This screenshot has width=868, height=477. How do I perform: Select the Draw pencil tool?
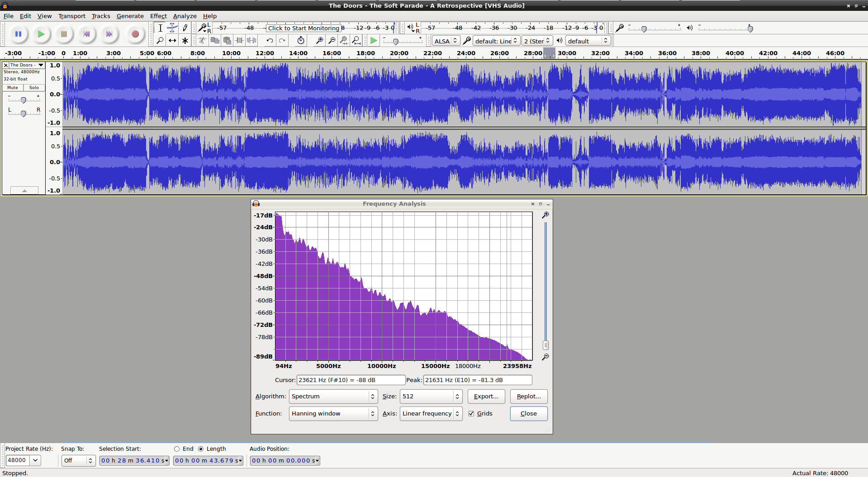click(x=185, y=28)
